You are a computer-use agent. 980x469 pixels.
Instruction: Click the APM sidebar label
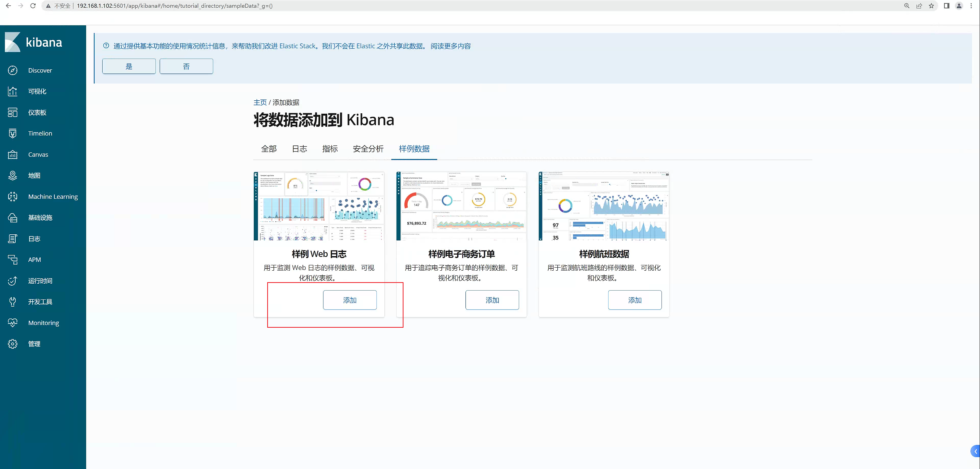(x=34, y=260)
